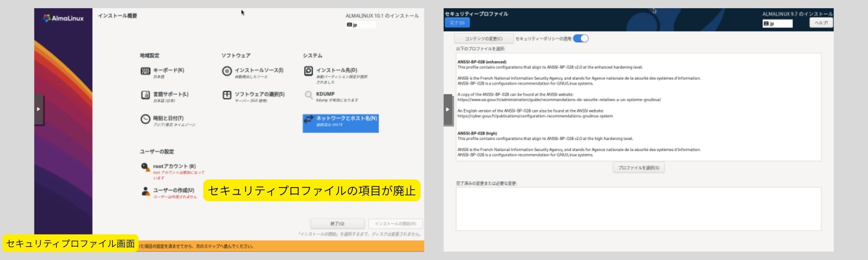
Task: Click the ネットワークとホスト名(N) label text
Action: (347, 118)
